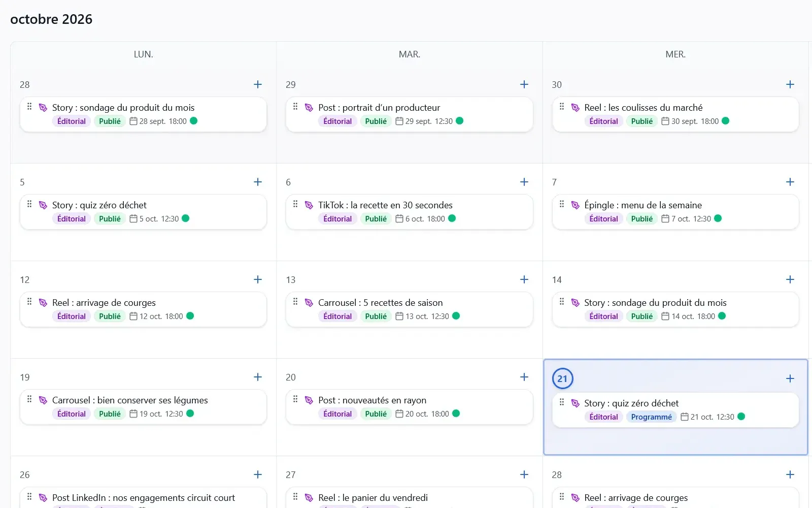The image size is (812, 508).
Task: Select the circled day number 21
Action: tap(562, 378)
